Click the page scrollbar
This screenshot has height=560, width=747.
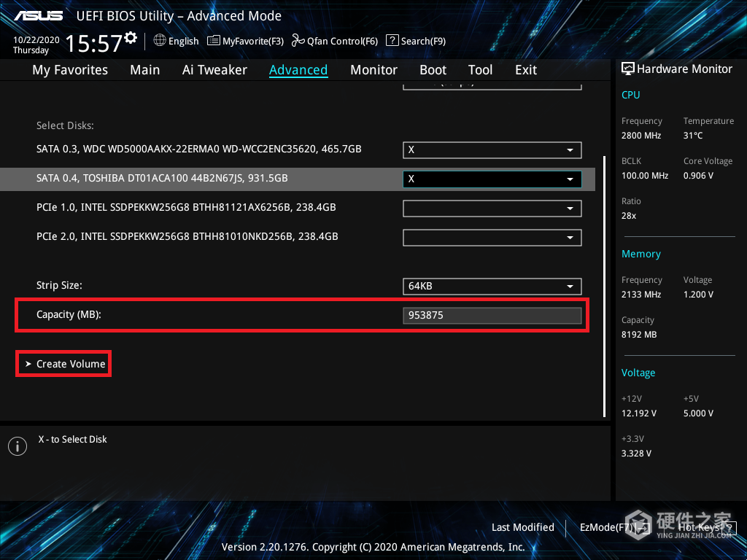[x=605, y=286]
